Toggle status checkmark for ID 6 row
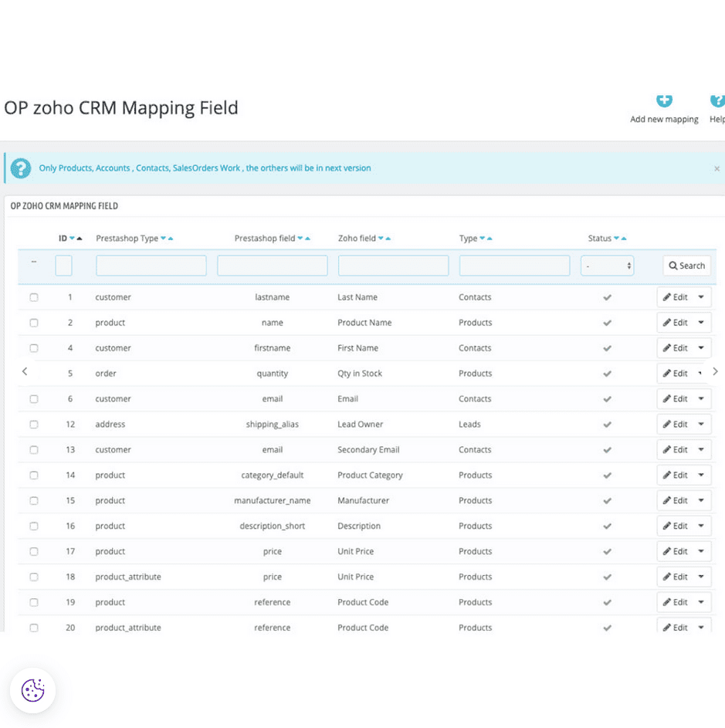 tap(607, 399)
